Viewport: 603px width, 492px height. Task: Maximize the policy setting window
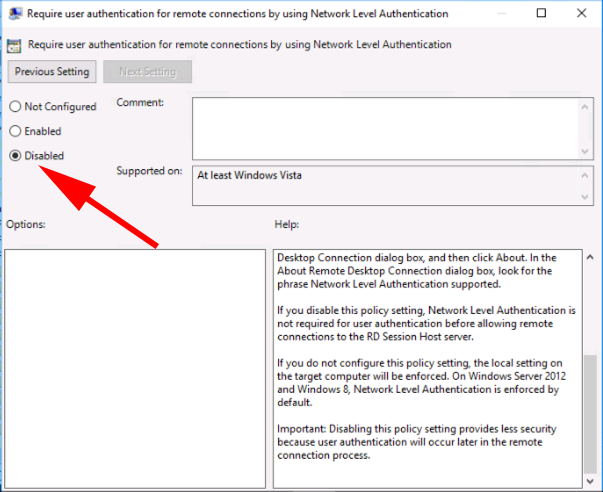tap(541, 13)
